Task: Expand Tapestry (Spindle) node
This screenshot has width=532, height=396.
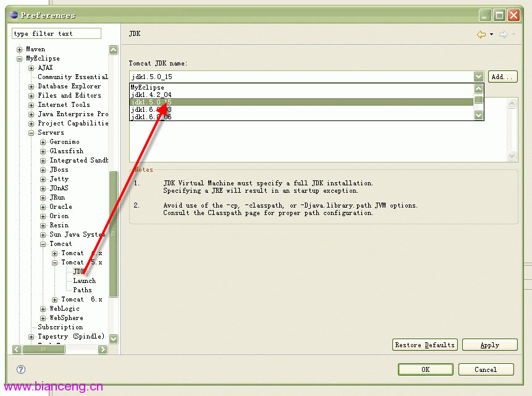Action: coord(32,337)
